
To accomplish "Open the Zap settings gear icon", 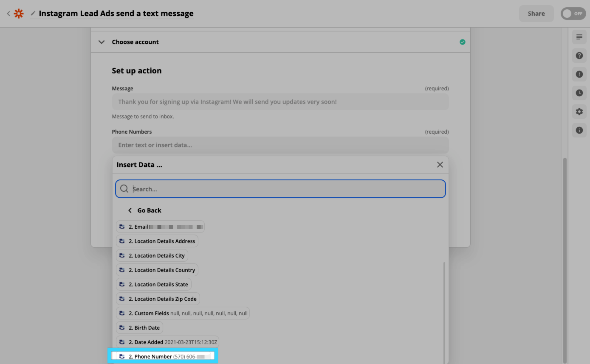I will click(x=579, y=112).
